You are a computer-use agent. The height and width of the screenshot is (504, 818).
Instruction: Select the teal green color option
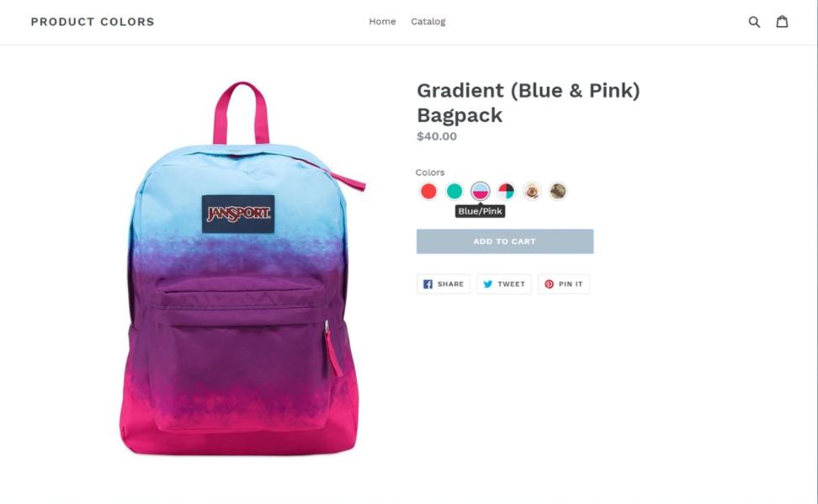coord(454,192)
